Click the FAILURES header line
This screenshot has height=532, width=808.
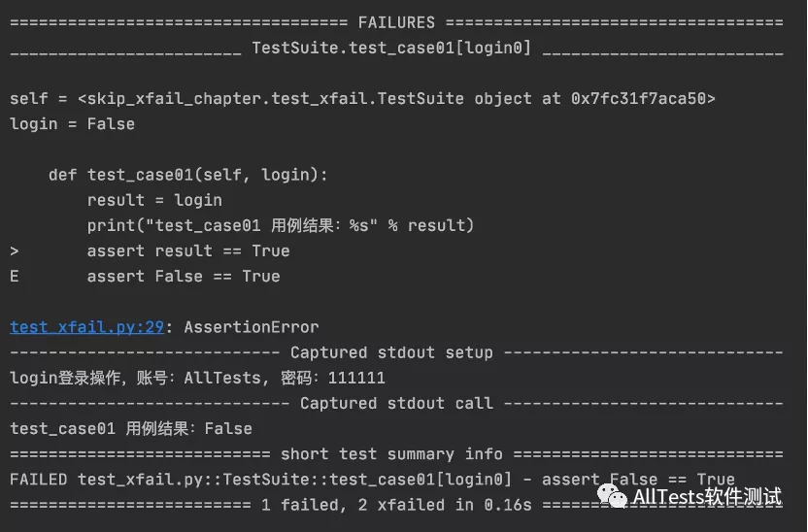click(x=396, y=22)
